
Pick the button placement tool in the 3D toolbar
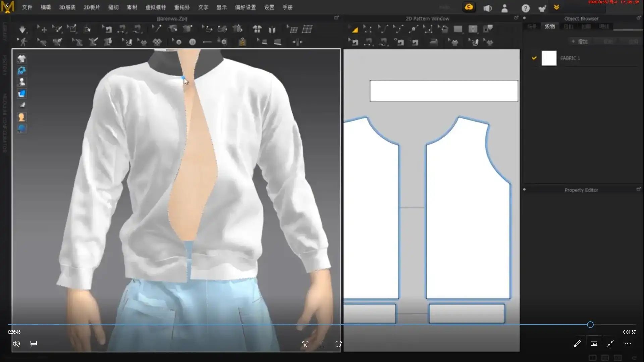point(193,42)
